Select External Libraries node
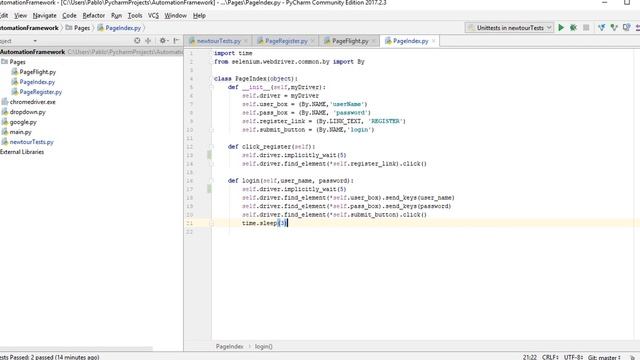This screenshot has width=640, height=360. (x=22, y=152)
